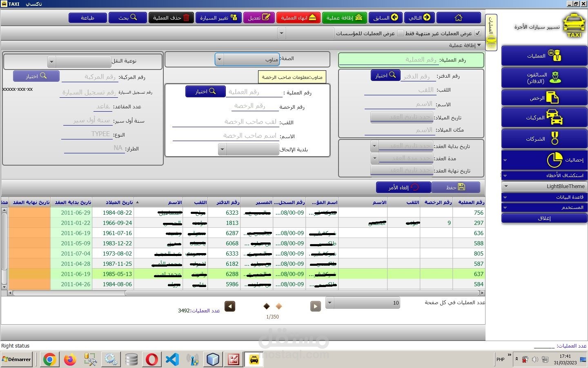The height and width of the screenshot is (368, 588).
Task: Click اختيار button in license owner panel
Action: pos(205,91)
